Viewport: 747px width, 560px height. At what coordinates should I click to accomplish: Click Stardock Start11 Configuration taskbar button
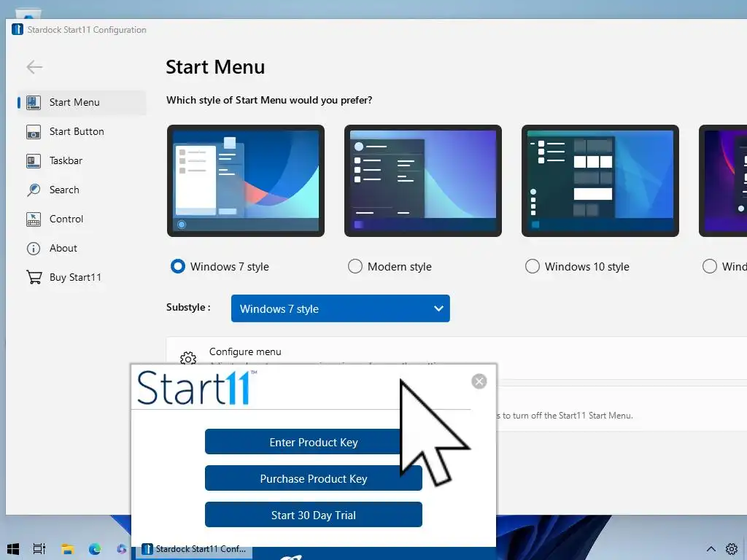[194, 549]
